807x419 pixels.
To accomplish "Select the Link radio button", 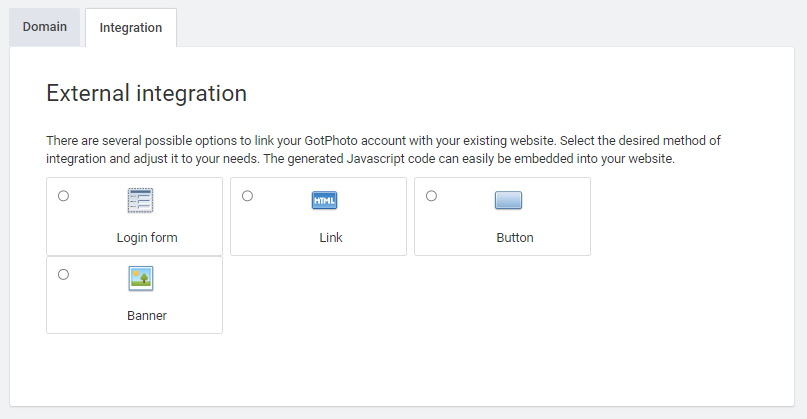I will coord(248,196).
